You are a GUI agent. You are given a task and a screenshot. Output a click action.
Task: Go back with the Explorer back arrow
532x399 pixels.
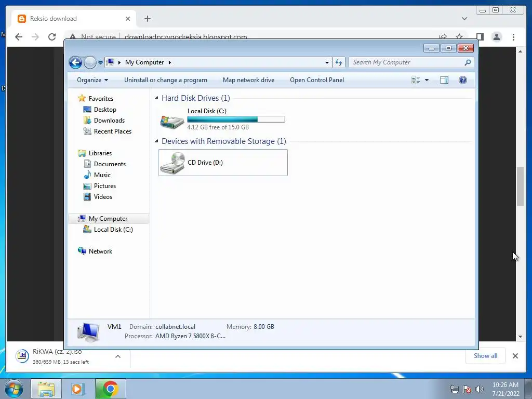75,62
